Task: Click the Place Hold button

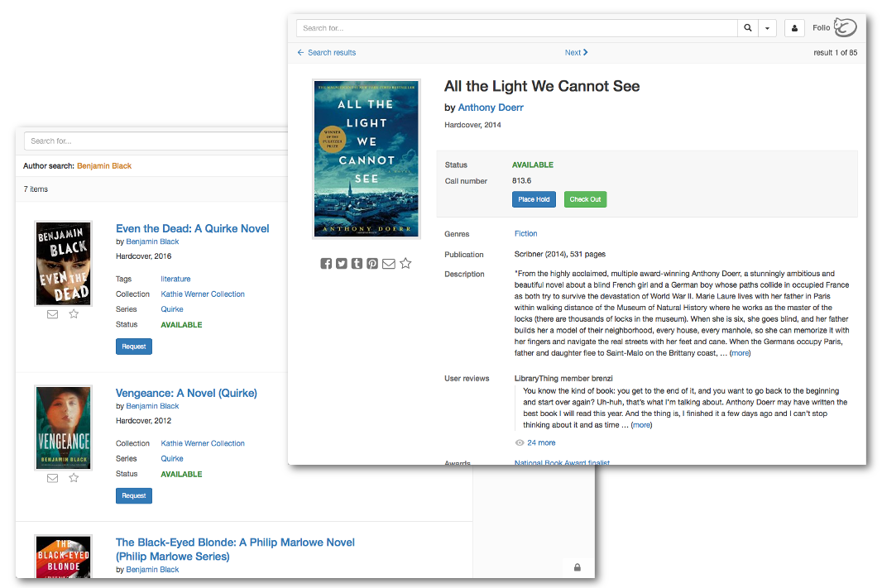Action: [534, 199]
